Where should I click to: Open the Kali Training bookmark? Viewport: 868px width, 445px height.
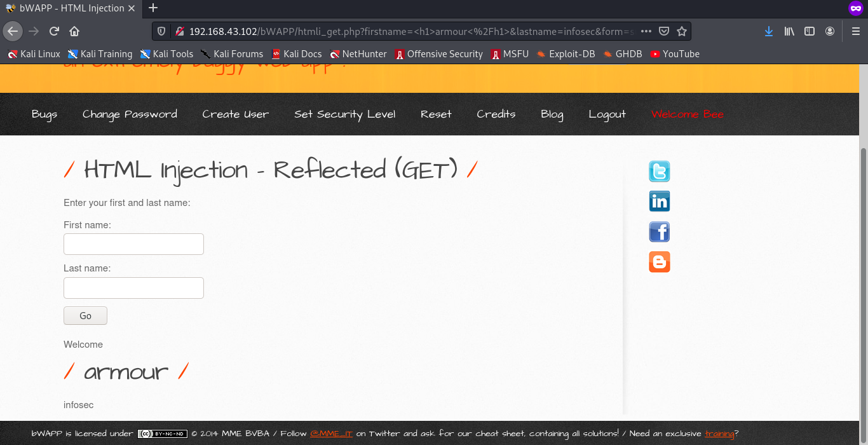click(100, 54)
